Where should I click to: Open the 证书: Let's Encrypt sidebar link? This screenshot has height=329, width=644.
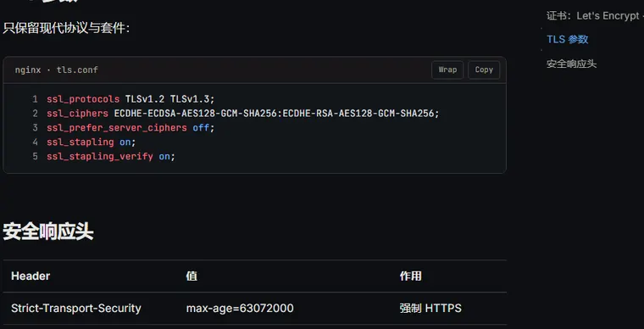pyautogui.click(x=595, y=16)
